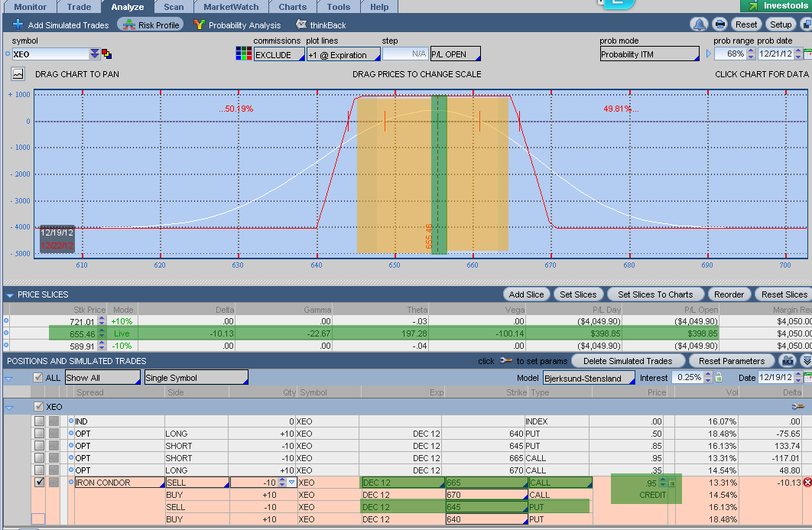Click the Interest rate lock icon
812x530 pixels.
(x=718, y=378)
